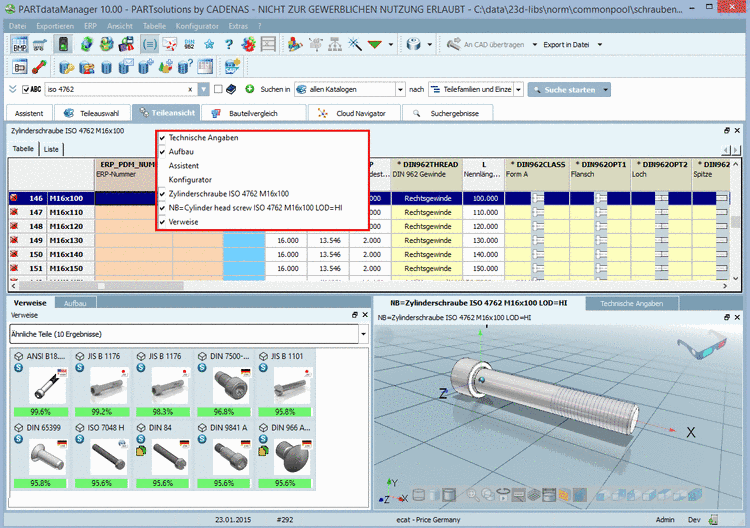Uncheck Technische Angaben in context menu

pyautogui.click(x=203, y=137)
